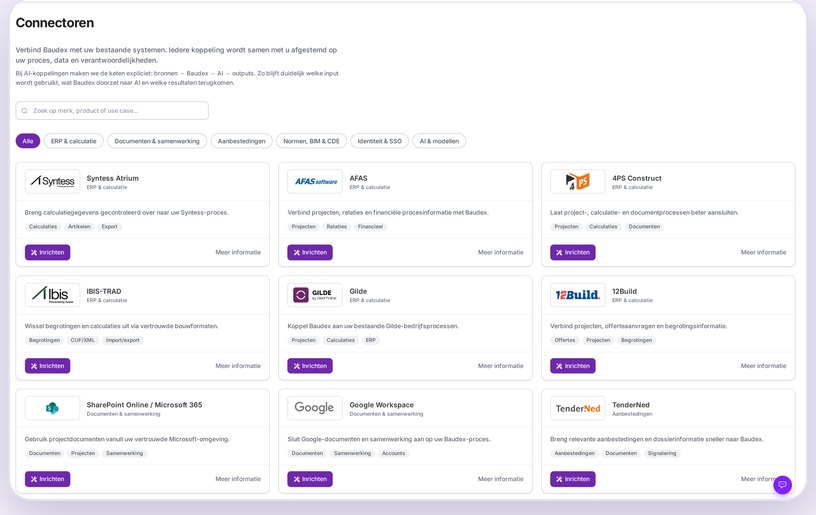The height and width of the screenshot is (515, 816).
Task: Click Inrichten for TenderNed
Action: pyautogui.click(x=573, y=479)
